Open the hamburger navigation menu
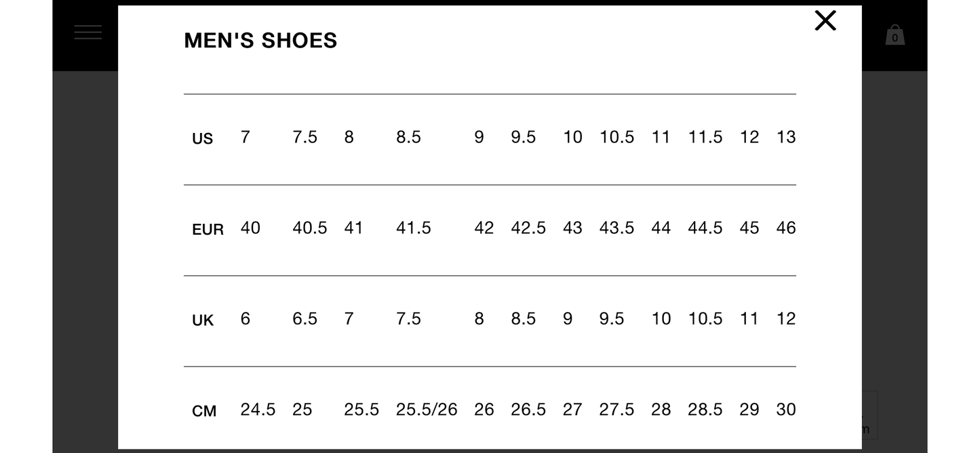 [x=87, y=32]
